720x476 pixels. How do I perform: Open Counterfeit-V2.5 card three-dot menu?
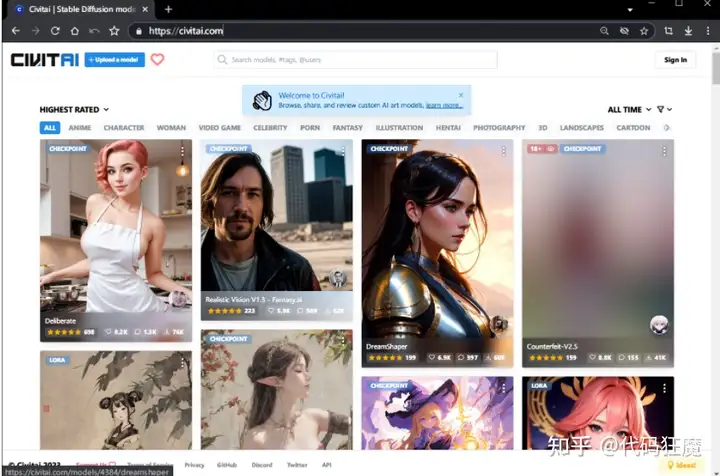(x=664, y=151)
